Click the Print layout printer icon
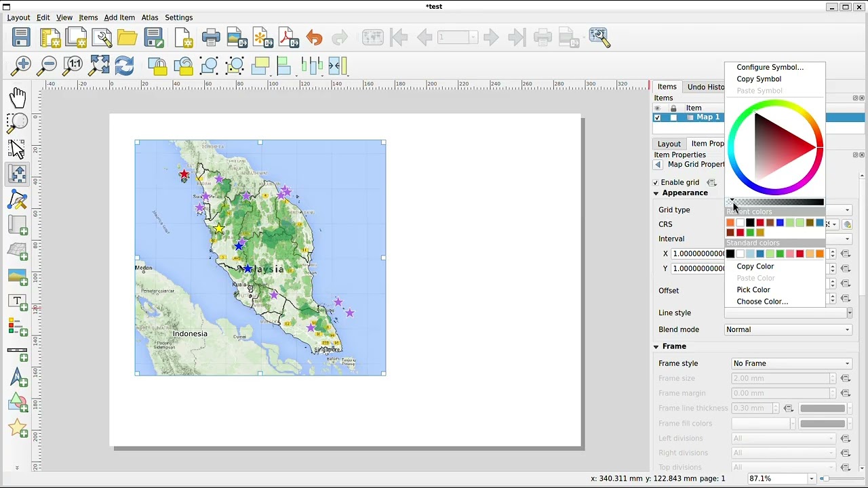The width and height of the screenshot is (868, 488). tap(211, 37)
